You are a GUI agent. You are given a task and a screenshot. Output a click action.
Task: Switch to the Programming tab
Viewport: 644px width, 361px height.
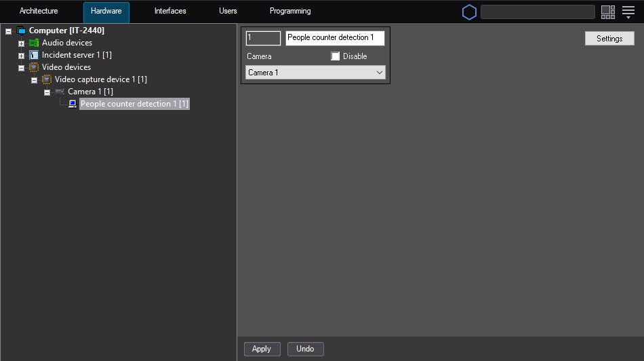tap(290, 12)
